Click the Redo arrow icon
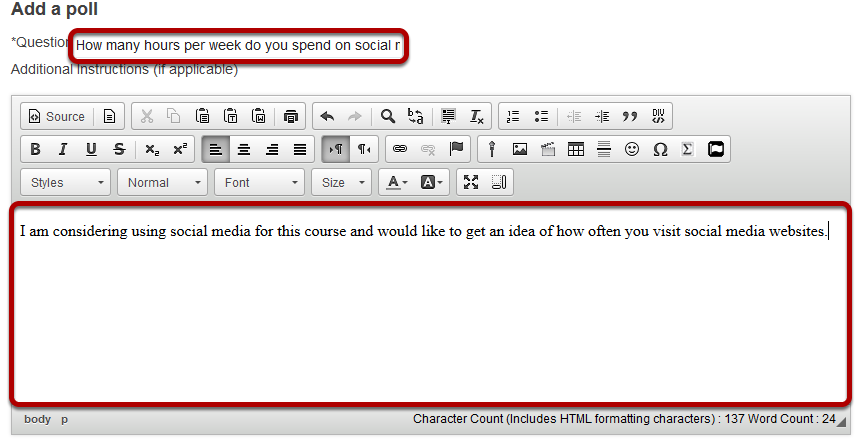 tap(355, 116)
